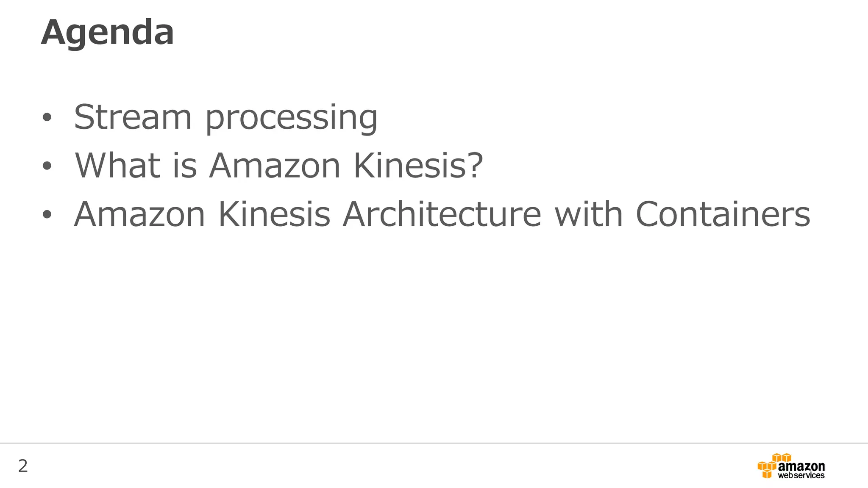Click the "amazon" wordmark in footer logo
Viewport: 868px width, 488px height.
(x=801, y=466)
